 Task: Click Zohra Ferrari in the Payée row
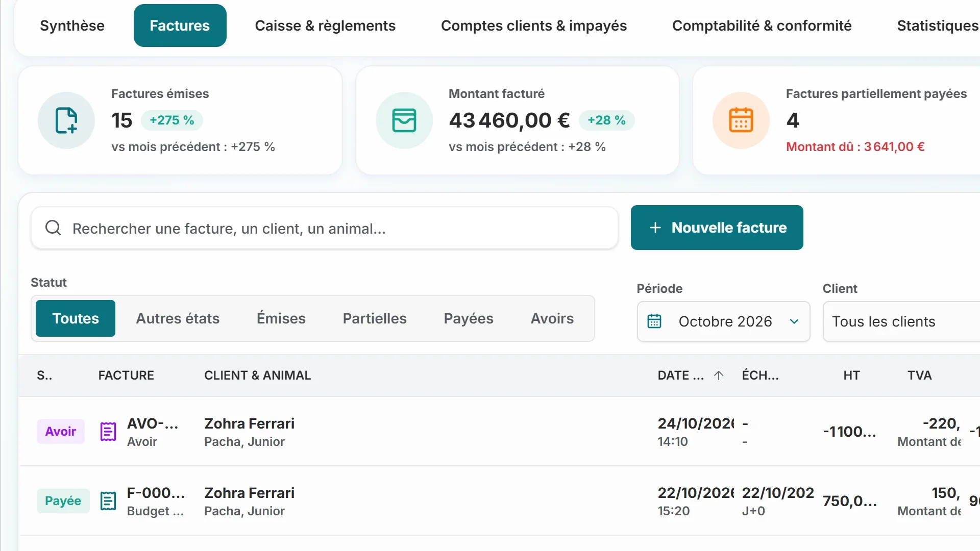(249, 493)
